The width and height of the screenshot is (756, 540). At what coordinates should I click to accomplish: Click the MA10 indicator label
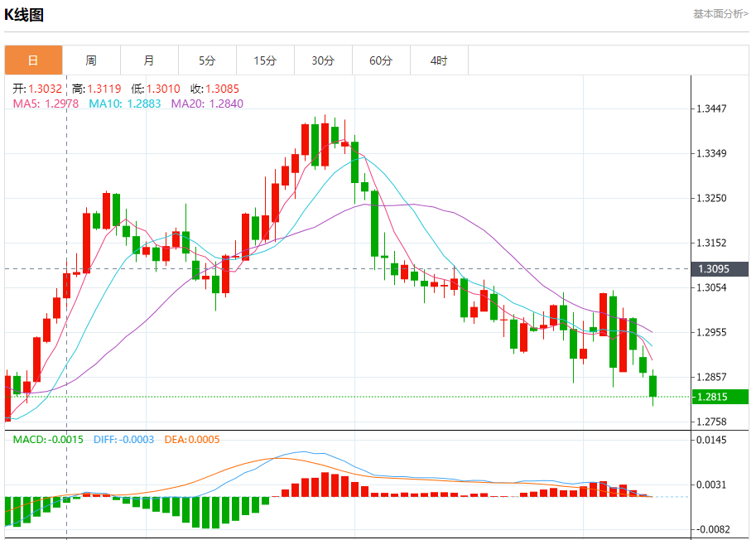point(125,104)
